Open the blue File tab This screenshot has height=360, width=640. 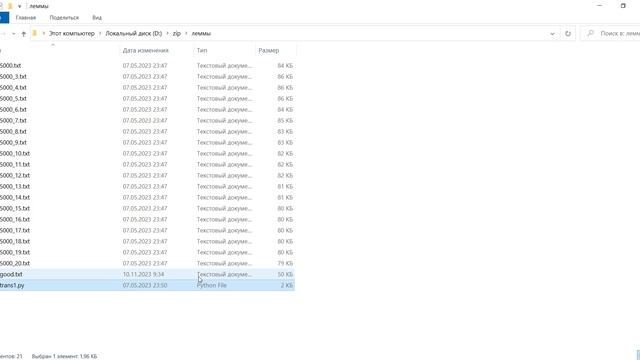pos(3,18)
